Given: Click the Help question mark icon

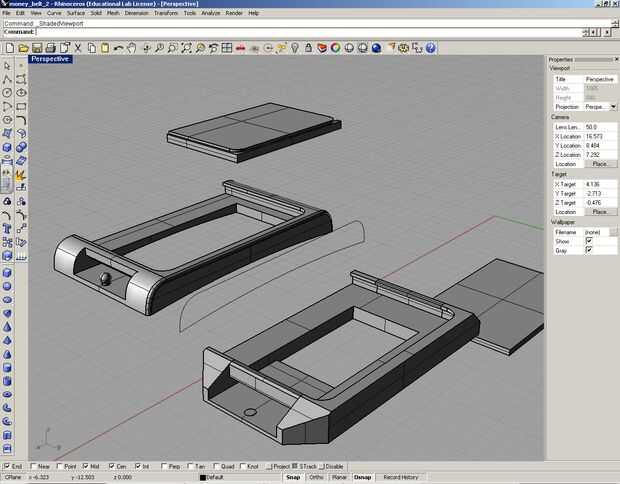Looking at the screenshot, I should pyautogui.click(x=431, y=48).
